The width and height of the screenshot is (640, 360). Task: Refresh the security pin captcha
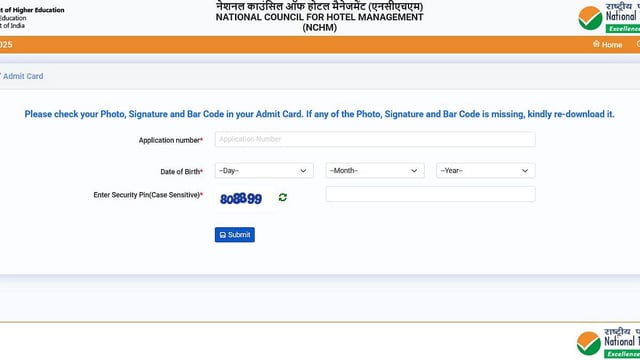282,198
